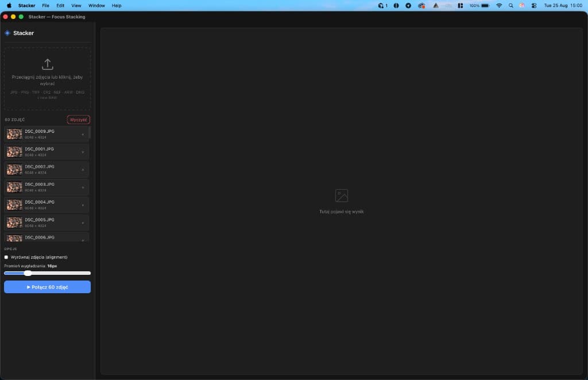Open Wi-Fi status in the menu bar

click(499, 6)
